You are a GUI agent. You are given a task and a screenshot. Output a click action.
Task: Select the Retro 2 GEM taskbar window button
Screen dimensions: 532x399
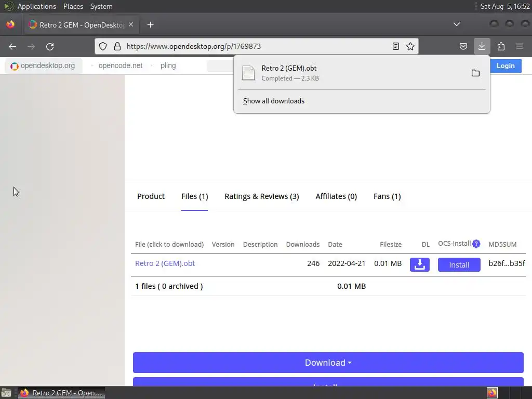(61, 393)
